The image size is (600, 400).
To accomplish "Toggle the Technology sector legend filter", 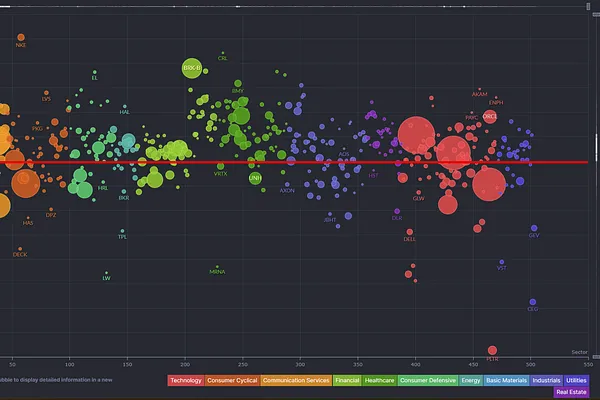I will 185,381.
